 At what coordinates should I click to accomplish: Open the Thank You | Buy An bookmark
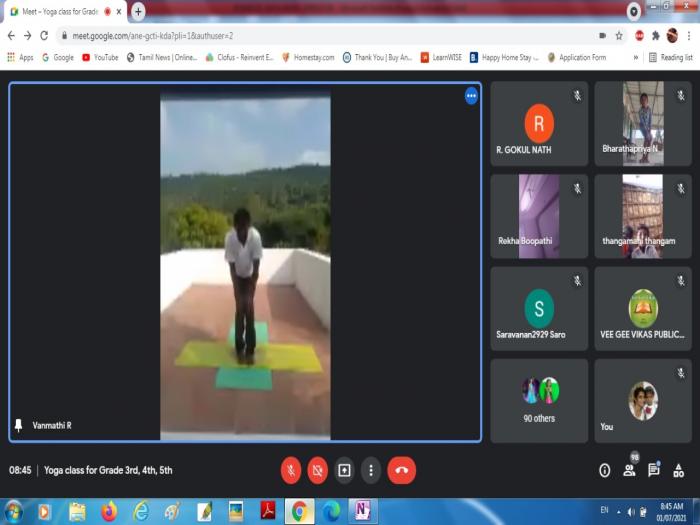(x=377, y=57)
